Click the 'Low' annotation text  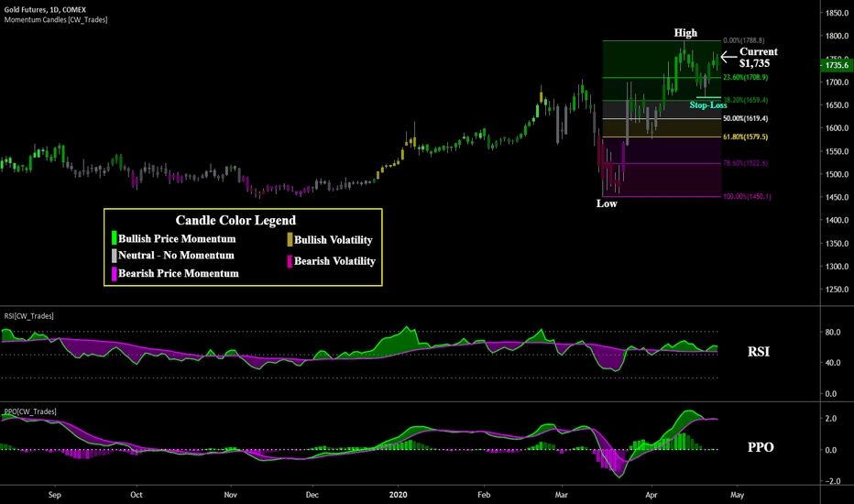(607, 203)
